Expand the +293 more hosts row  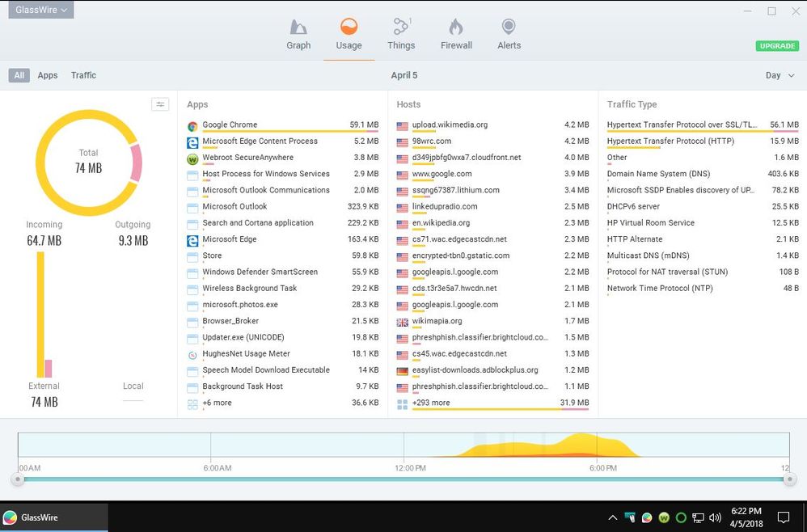pyautogui.click(x=431, y=403)
